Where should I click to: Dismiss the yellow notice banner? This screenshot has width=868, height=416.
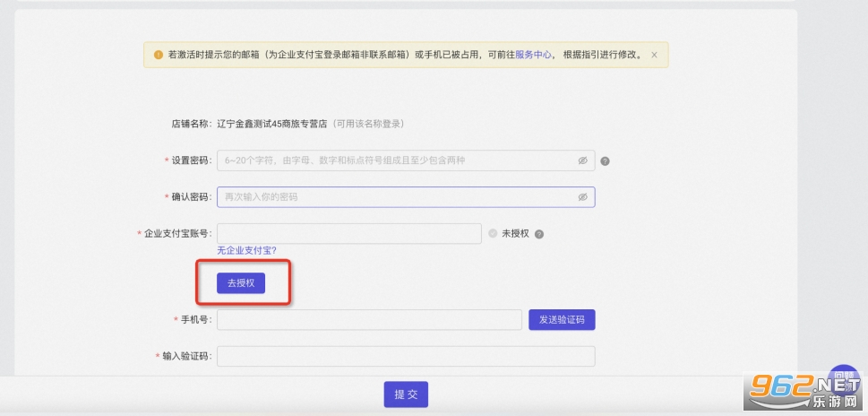point(654,55)
